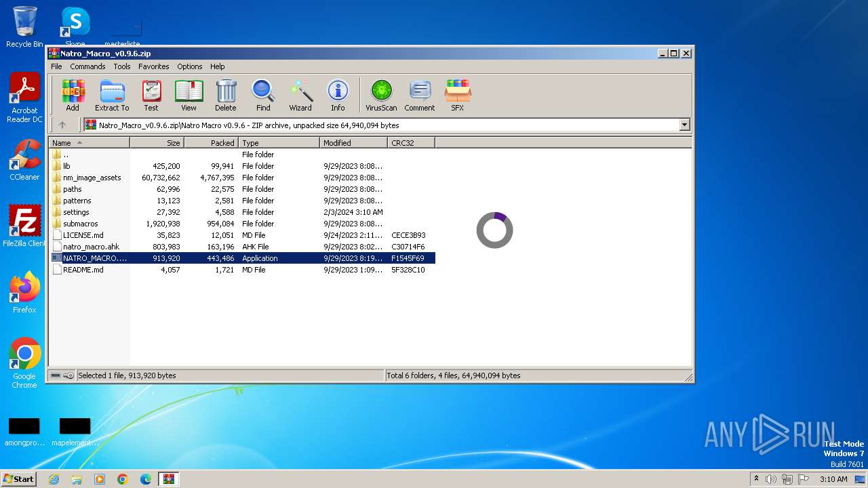Viewport: 868px width, 488px height.
Task: Select the submacros folder
Action: click(242, 224)
